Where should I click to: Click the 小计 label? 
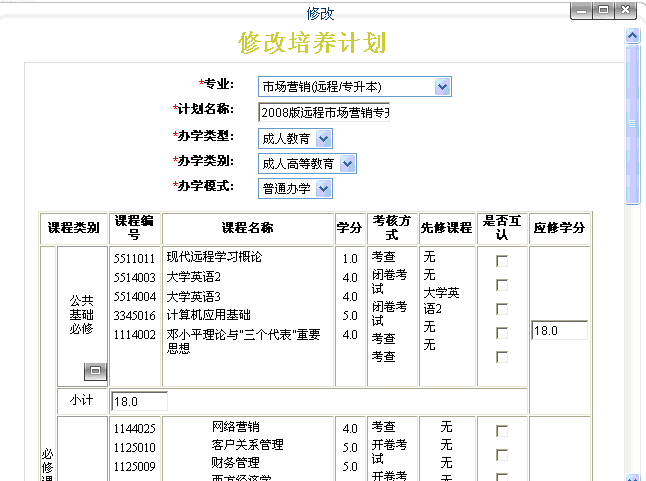tap(82, 400)
